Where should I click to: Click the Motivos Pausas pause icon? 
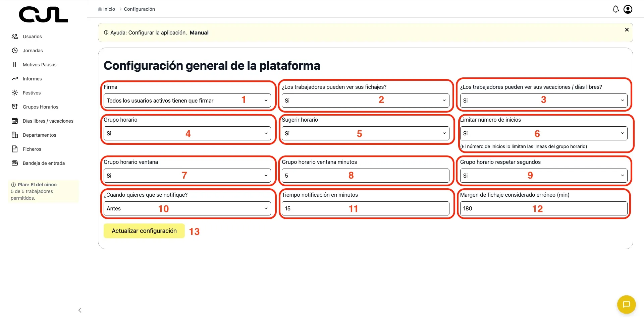coord(15,65)
